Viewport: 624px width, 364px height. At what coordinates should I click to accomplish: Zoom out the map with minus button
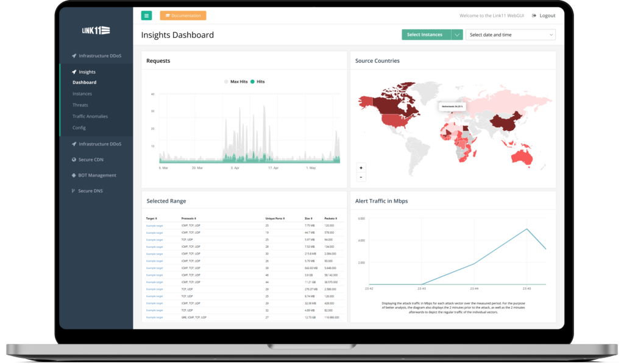click(x=361, y=177)
